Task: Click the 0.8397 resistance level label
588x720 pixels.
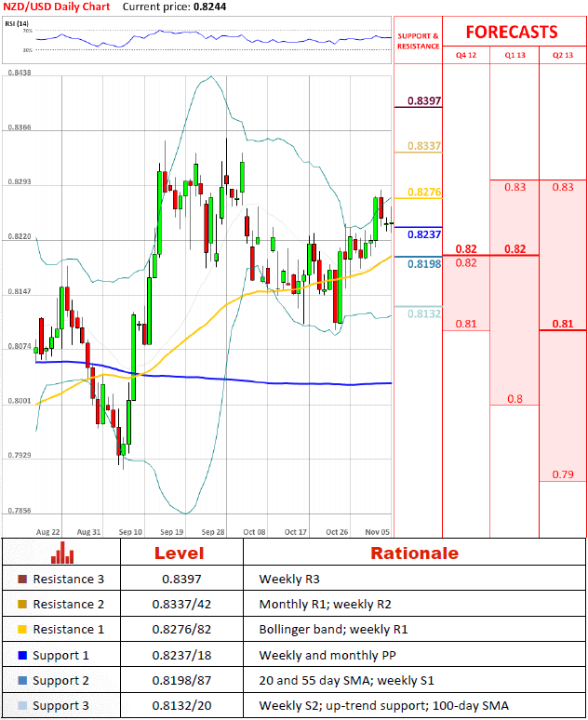Action: coord(424,100)
